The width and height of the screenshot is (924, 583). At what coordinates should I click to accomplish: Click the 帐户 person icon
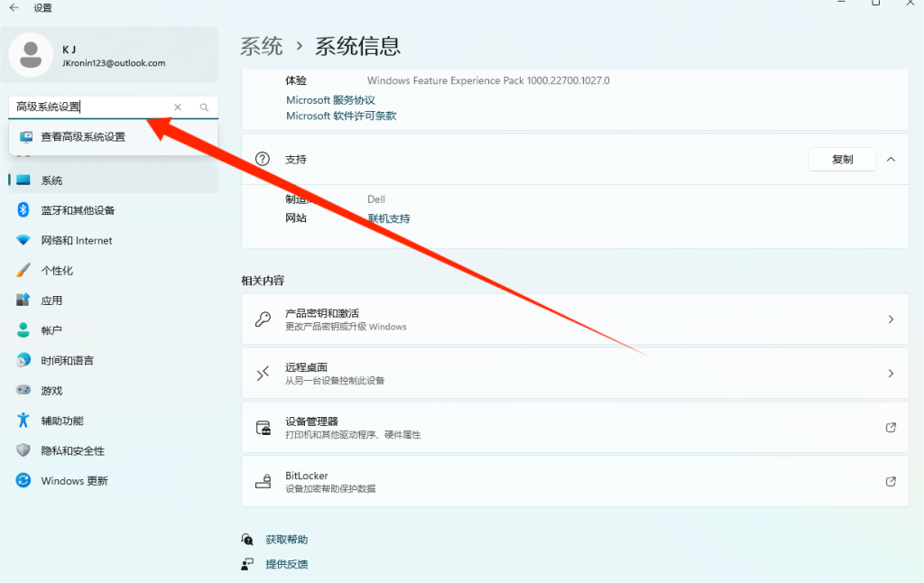tap(23, 330)
